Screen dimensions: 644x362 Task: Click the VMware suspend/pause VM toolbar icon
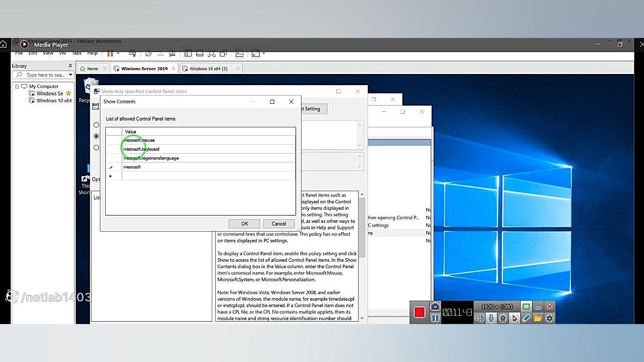[110, 54]
